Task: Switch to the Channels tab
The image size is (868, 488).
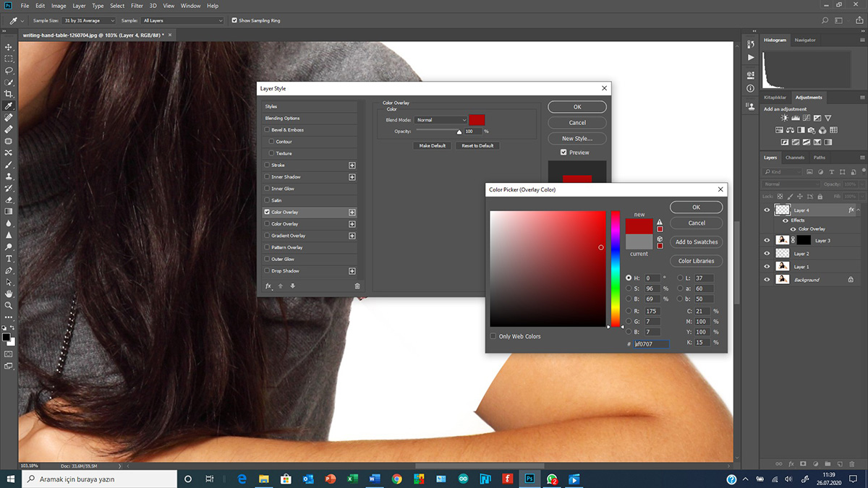Action: pyautogui.click(x=794, y=158)
